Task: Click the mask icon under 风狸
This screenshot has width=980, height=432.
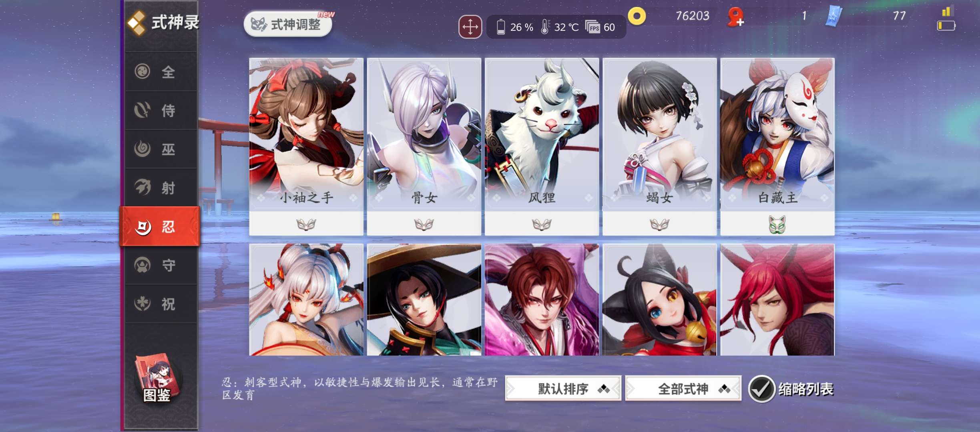Action: pos(542,224)
